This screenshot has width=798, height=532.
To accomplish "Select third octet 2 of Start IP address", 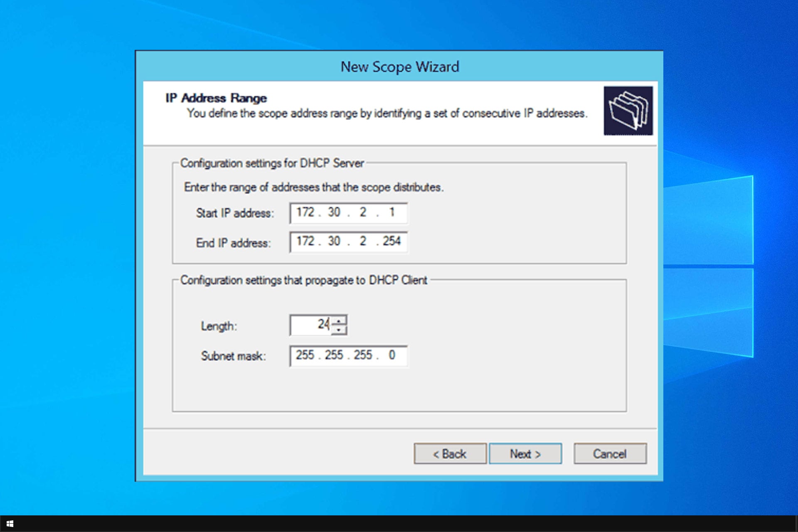I will pyautogui.click(x=363, y=212).
